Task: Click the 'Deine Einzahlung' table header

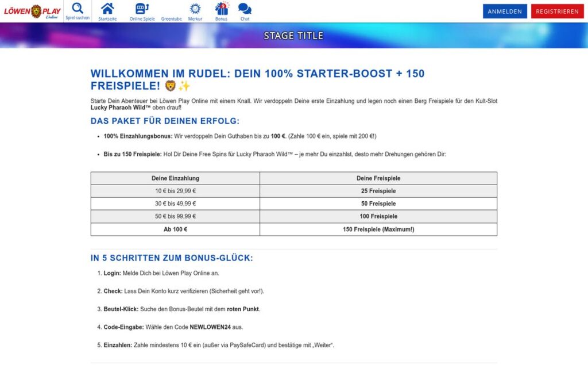Action: tap(175, 178)
